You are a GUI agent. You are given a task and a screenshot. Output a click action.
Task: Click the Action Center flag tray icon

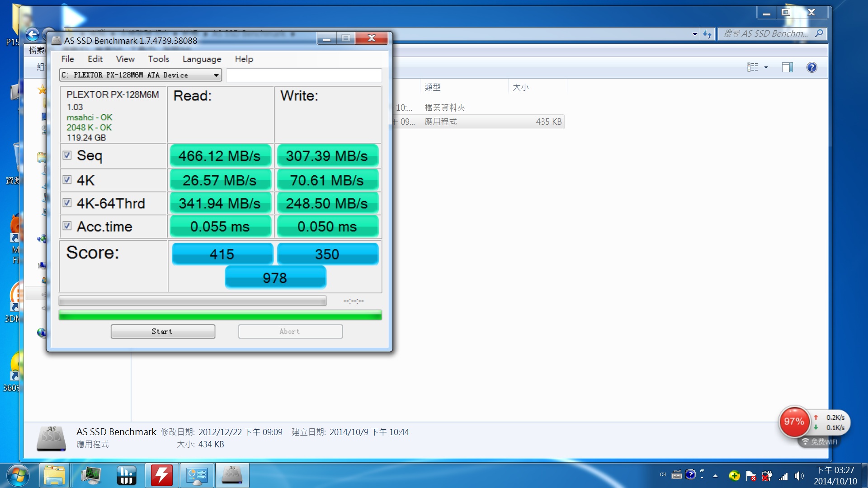(x=751, y=476)
